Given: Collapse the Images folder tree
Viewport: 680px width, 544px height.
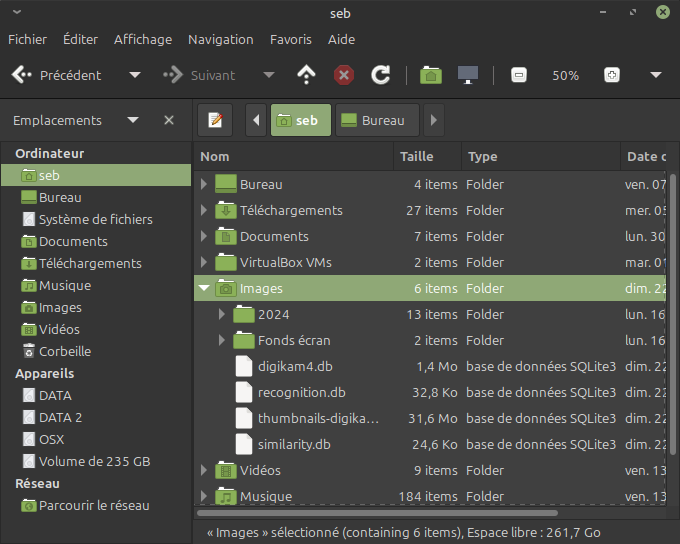Looking at the screenshot, I should pyautogui.click(x=204, y=288).
